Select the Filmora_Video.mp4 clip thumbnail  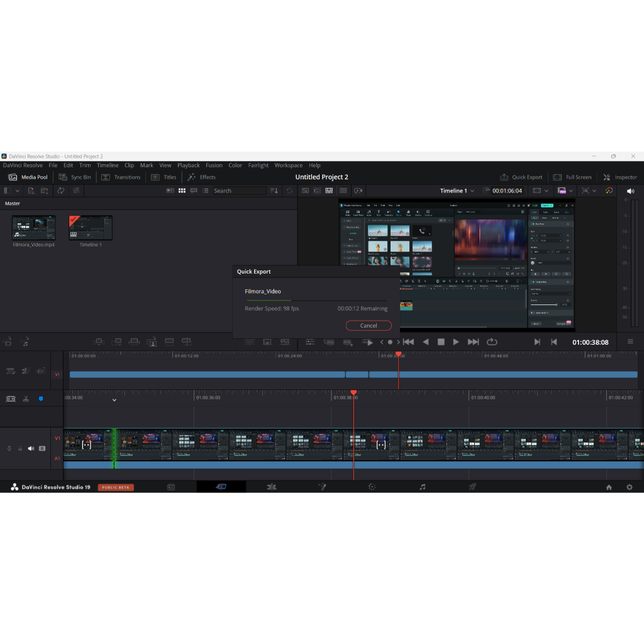pyautogui.click(x=34, y=228)
